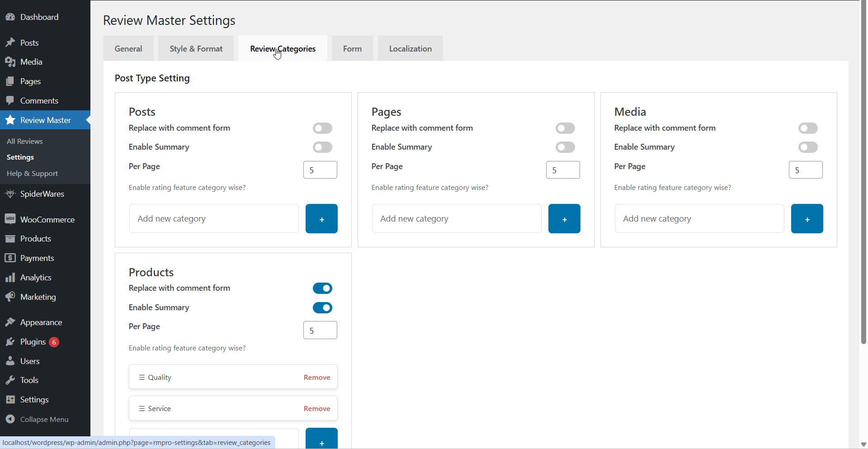Click the Pages icon in sidebar
This screenshot has width=868, height=449.
click(10, 81)
